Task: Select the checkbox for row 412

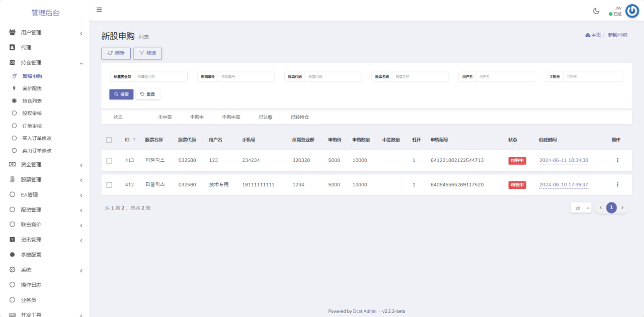Action: tap(109, 185)
